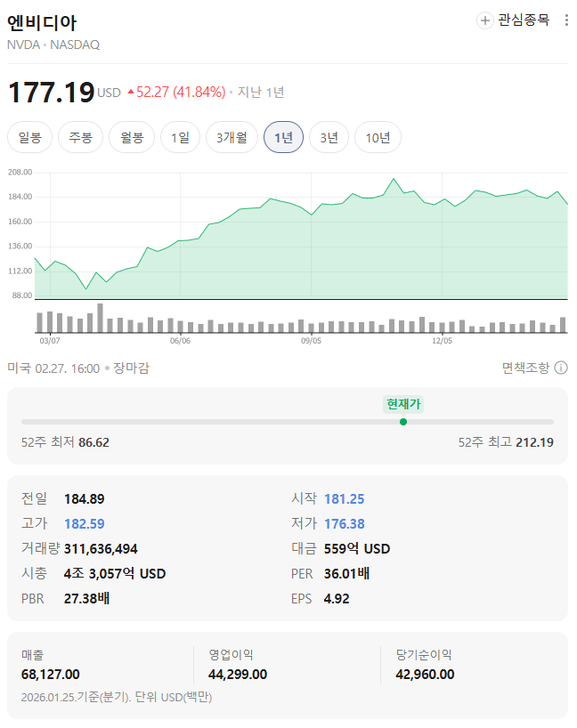Viewport: 577px width, 728px height.
Task: Switch chart to 일봉 daily candles
Action: point(29,137)
